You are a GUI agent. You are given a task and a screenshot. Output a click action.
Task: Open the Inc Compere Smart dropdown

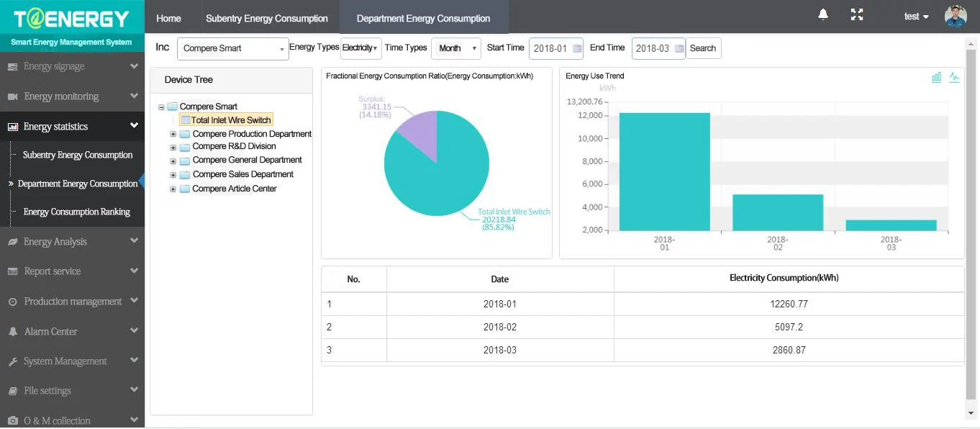tap(232, 48)
